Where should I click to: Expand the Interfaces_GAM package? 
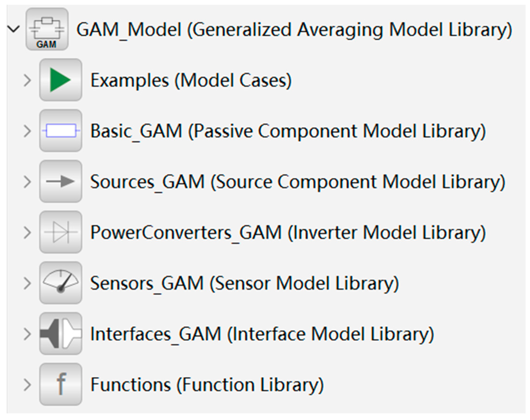tap(27, 334)
